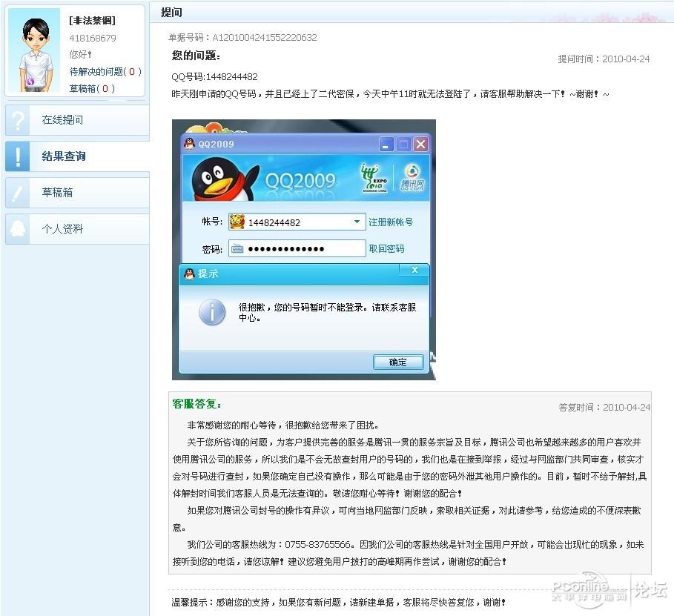The height and width of the screenshot is (616, 674).
Task: Click the exclamation icon beside 结果查询
Action: (x=18, y=156)
